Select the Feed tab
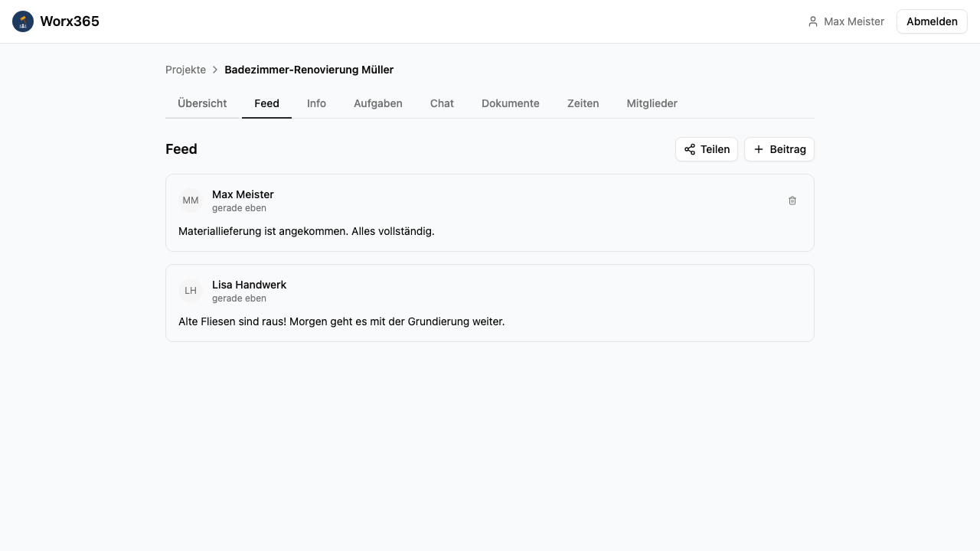980x551 pixels. (266, 103)
